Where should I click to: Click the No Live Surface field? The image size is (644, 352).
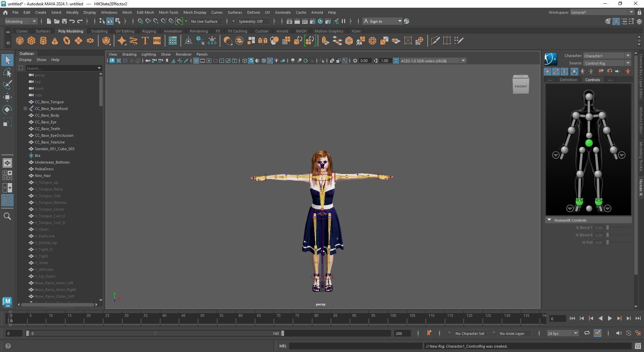point(206,21)
